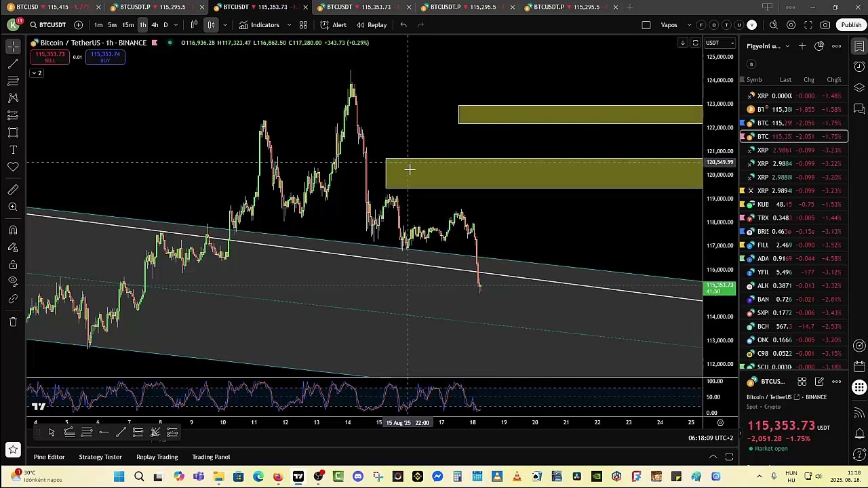Enter fullscreen chart mode
The image size is (868, 488).
(x=808, y=25)
